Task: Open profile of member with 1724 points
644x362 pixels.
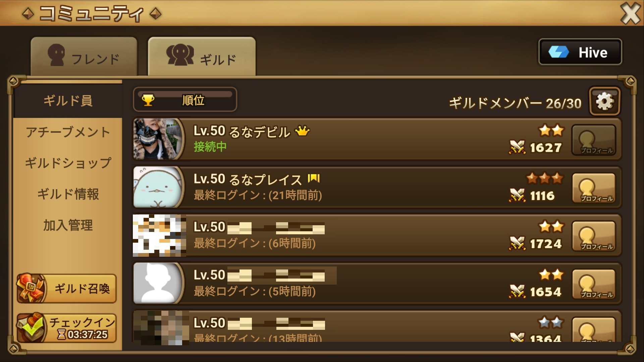Action: click(x=594, y=236)
